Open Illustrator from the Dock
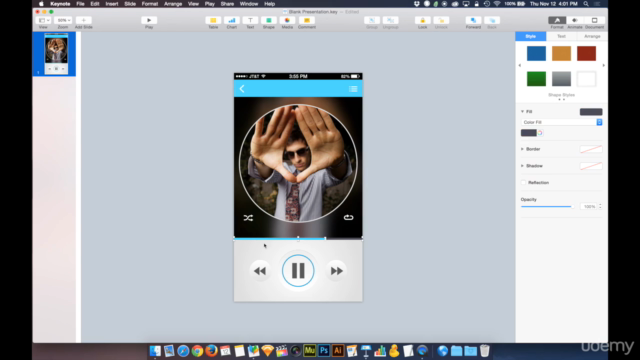Screen dimensions: 640x360 [x=338, y=351]
